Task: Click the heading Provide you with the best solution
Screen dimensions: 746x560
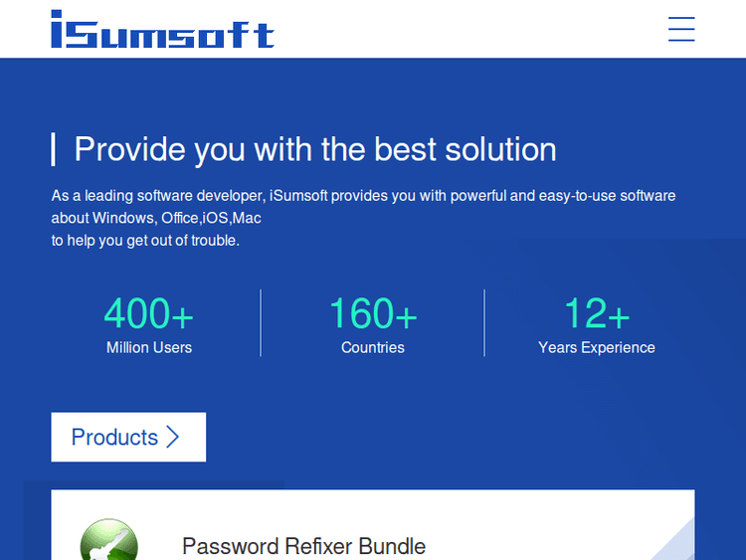Action: (x=315, y=149)
